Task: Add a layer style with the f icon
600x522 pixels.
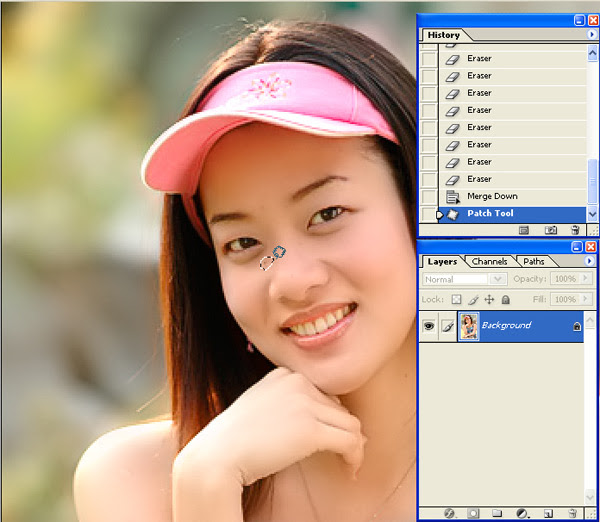Action: (x=449, y=513)
